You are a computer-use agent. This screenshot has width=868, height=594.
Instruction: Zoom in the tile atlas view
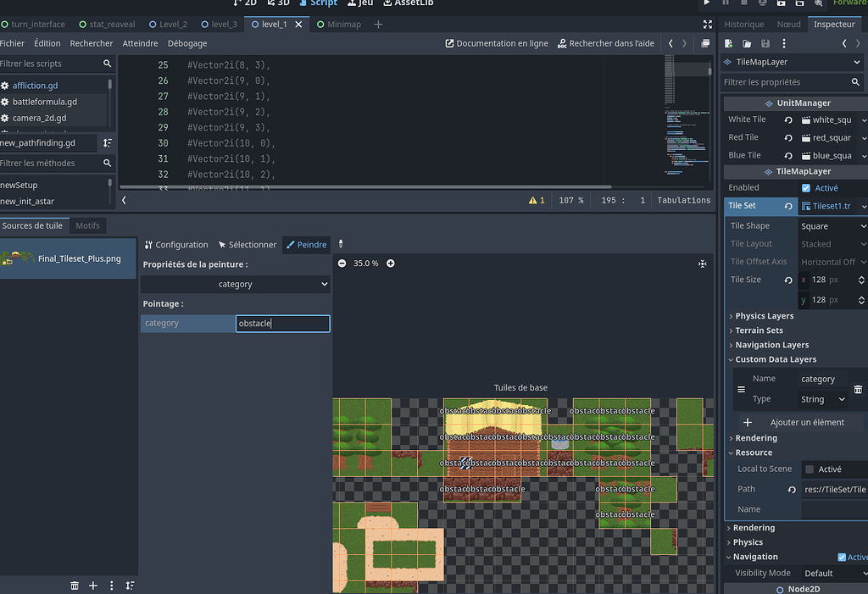(x=390, y=264)
